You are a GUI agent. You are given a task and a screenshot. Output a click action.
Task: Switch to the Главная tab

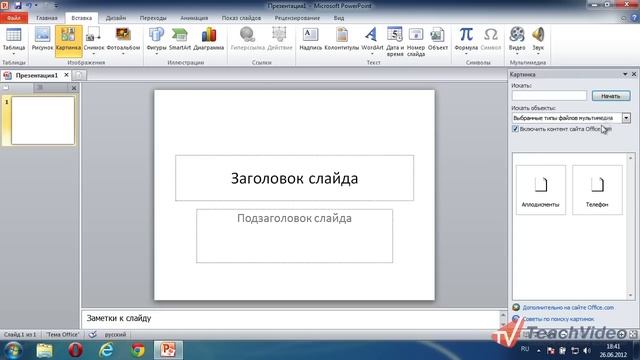[x=47, y=18]
